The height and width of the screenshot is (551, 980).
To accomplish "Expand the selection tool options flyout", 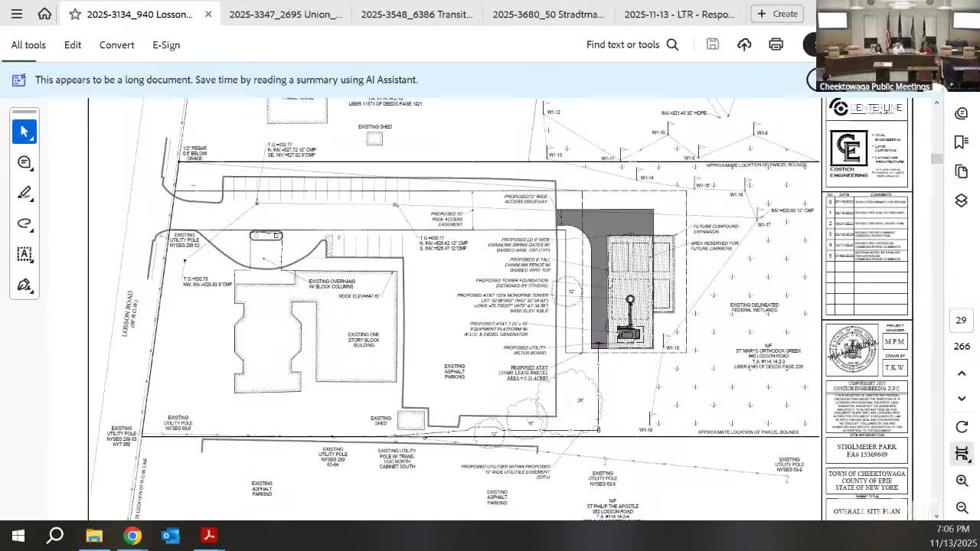I will click(x=32, y=140).
